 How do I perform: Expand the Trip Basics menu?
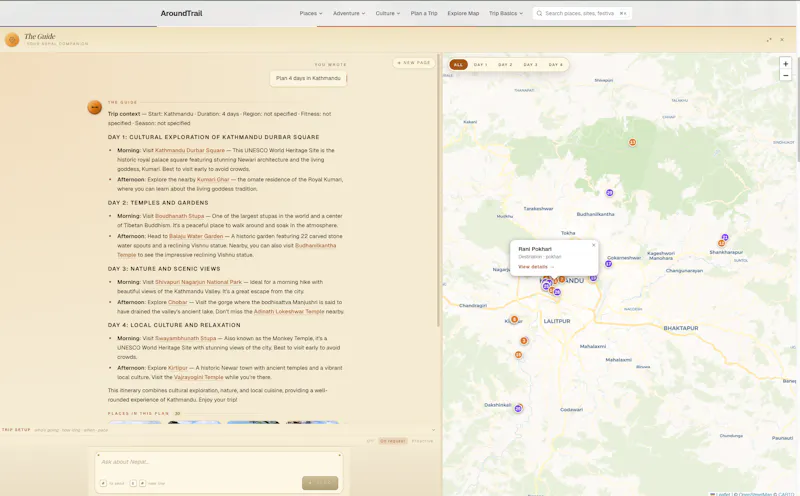506,13
